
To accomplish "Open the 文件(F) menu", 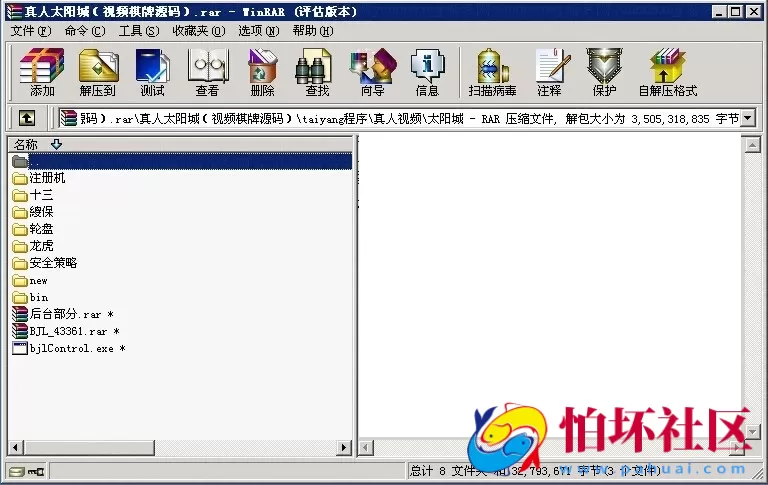I will tap(30, 31).
